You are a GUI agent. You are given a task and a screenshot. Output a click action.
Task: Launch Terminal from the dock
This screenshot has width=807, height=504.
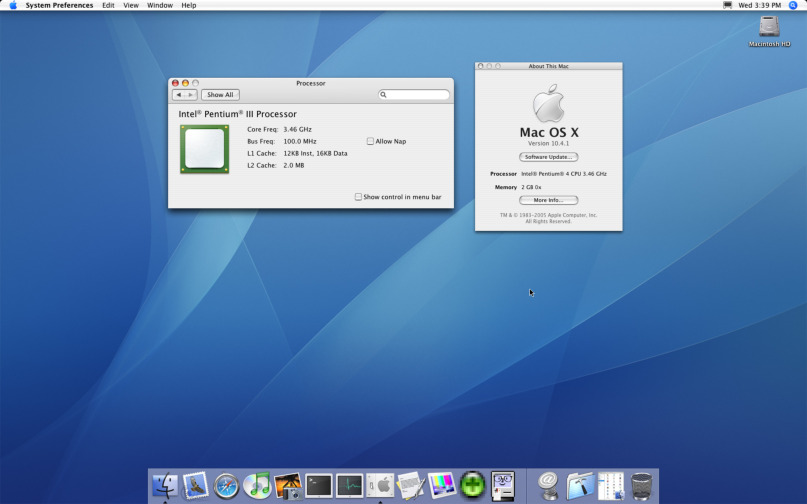click(x=319, y=486)
